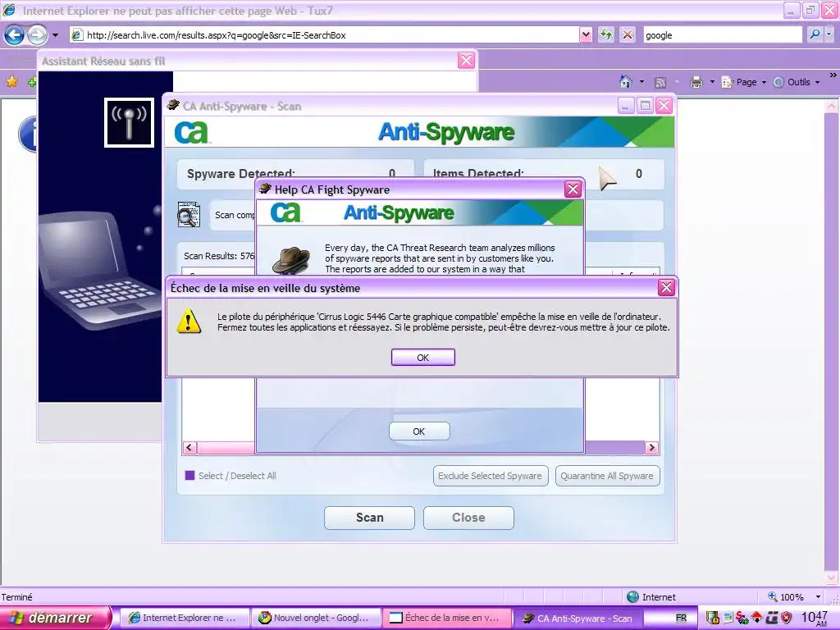
Task: Click OK in Help CA Fight Spyware dialog
Action: tap(419, 431)
